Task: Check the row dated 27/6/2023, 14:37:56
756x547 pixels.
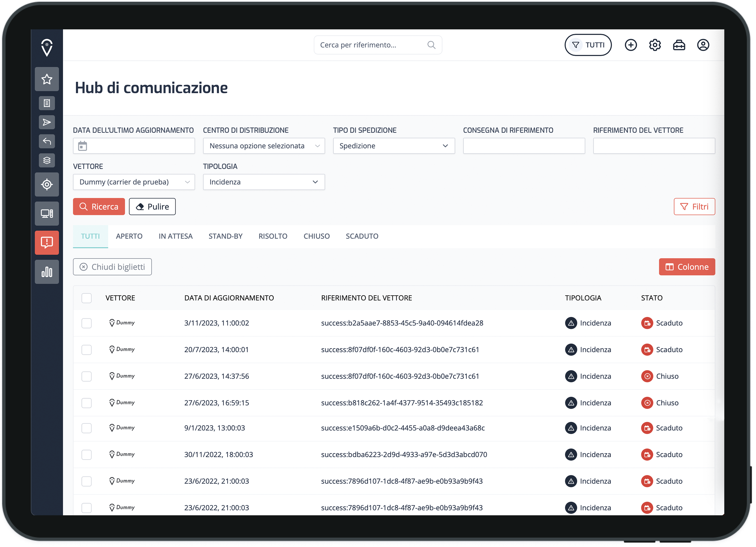Action: [x=87, y=377]
